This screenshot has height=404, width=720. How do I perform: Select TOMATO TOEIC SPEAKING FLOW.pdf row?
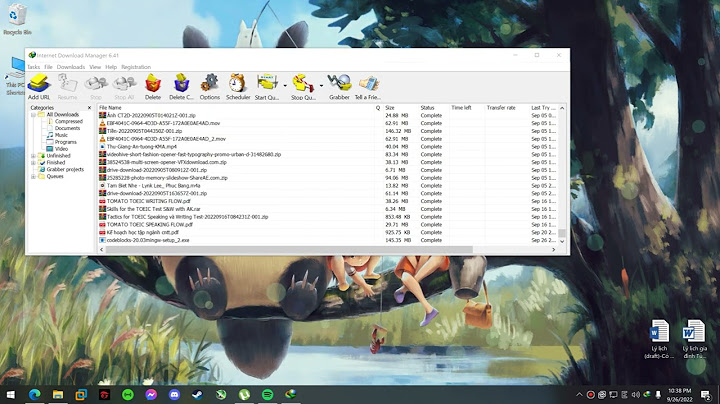(x=327, y=224)
